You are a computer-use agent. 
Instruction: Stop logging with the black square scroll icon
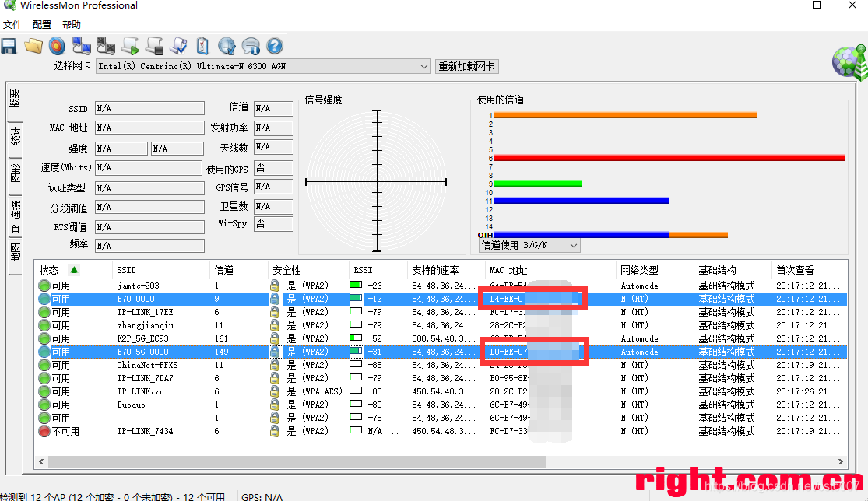point(153,45)
